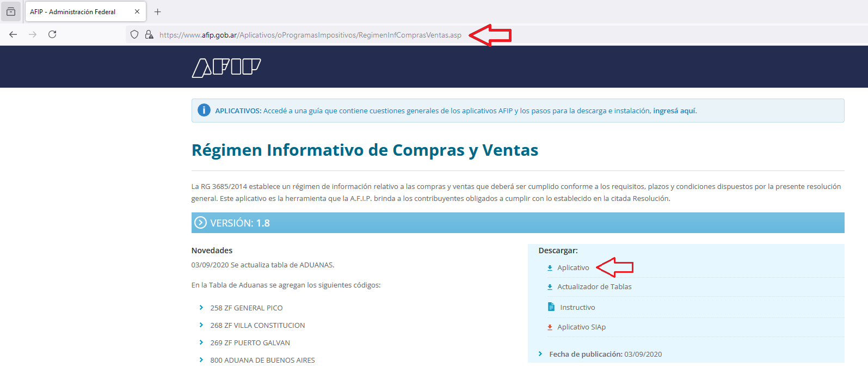Open a new browser tab

point(157,11)
